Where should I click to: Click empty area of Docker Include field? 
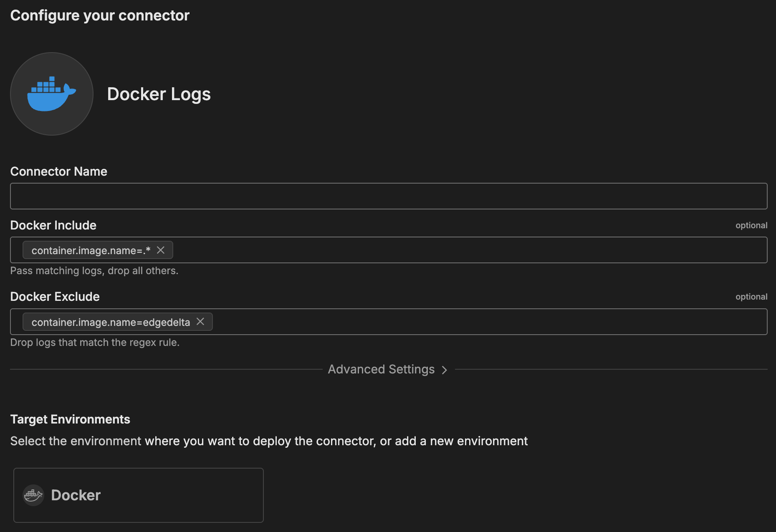[459, 250]
